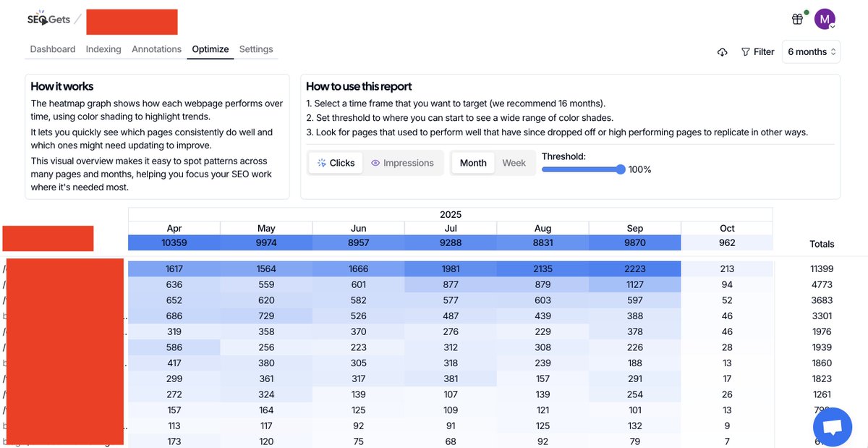Open the blue chat support bubble
This screenshot has height=448, width=868.
coord(833,426)
